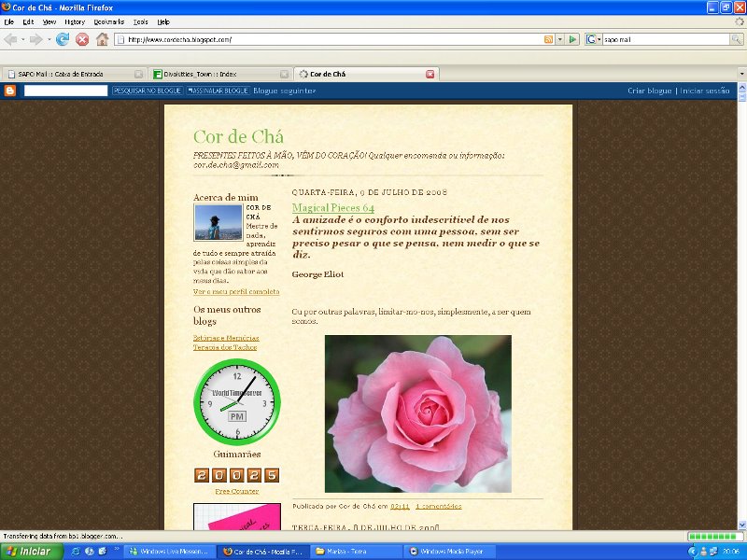Open the Edit menu

click(28, 21)
